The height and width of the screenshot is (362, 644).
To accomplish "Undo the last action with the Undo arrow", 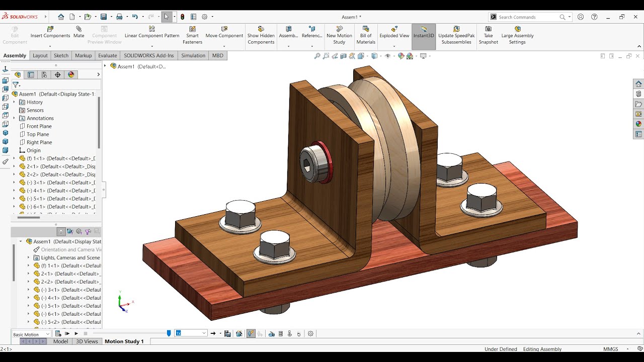I will (135, 17).
